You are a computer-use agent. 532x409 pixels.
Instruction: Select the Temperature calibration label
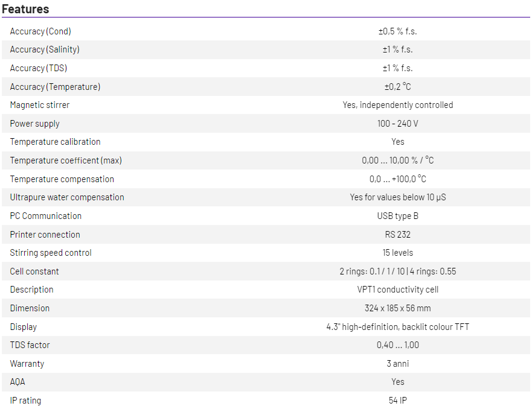pos(55,142)
